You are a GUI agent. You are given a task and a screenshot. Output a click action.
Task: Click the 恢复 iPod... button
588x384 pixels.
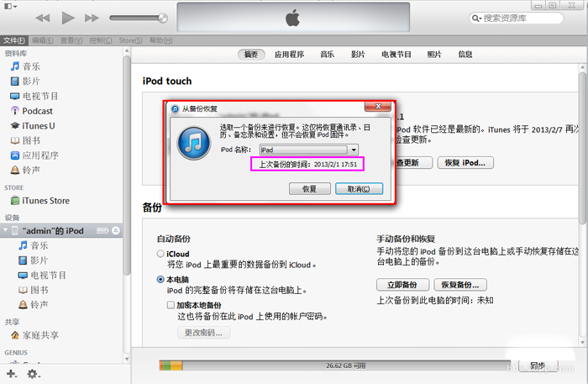point(465,163)
